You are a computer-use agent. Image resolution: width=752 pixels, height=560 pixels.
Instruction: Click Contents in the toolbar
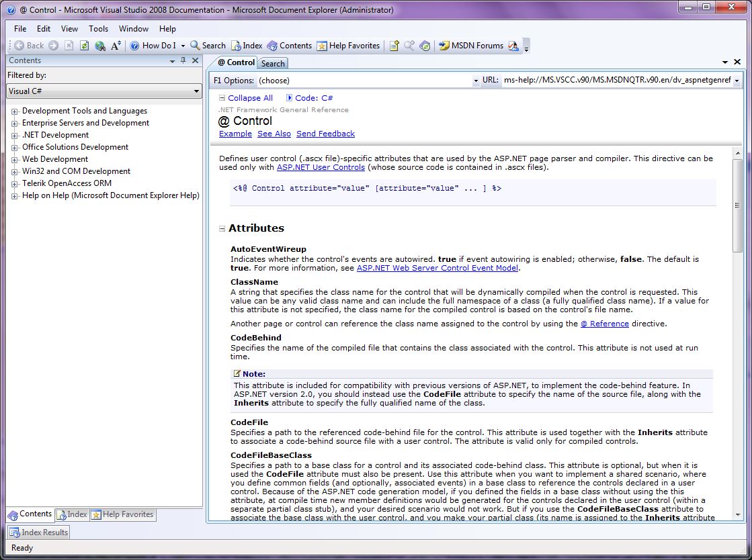[289, 46]
